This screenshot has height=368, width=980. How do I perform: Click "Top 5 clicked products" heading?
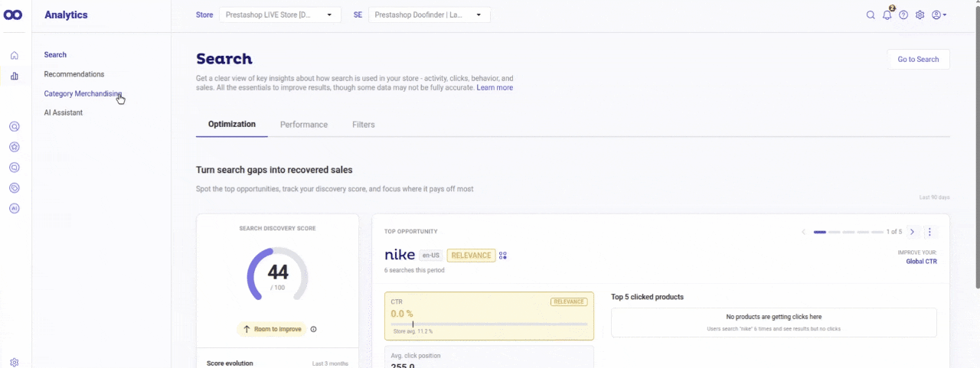tap(647, 297)
